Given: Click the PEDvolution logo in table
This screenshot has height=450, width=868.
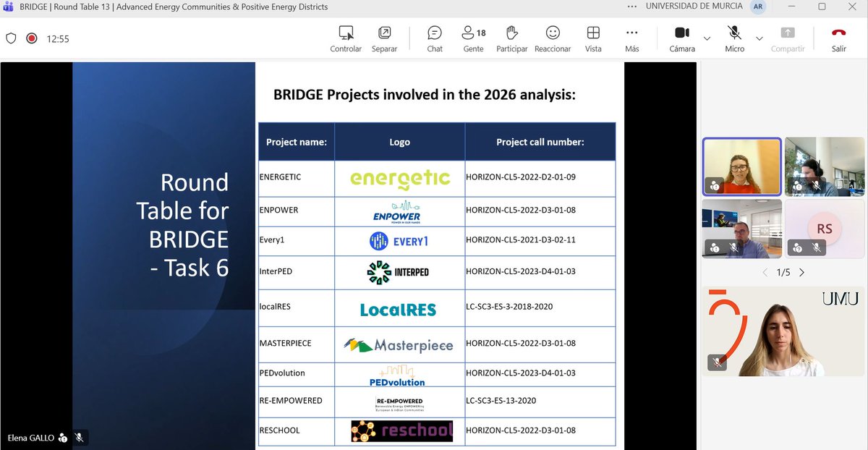Looking at the screenshot, I should 396,375.
